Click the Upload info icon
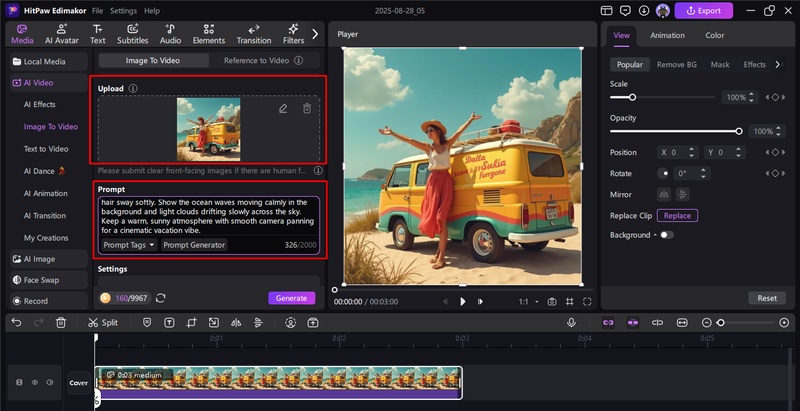The width and height of the screenshot is (800, 411). pos(133,89)
